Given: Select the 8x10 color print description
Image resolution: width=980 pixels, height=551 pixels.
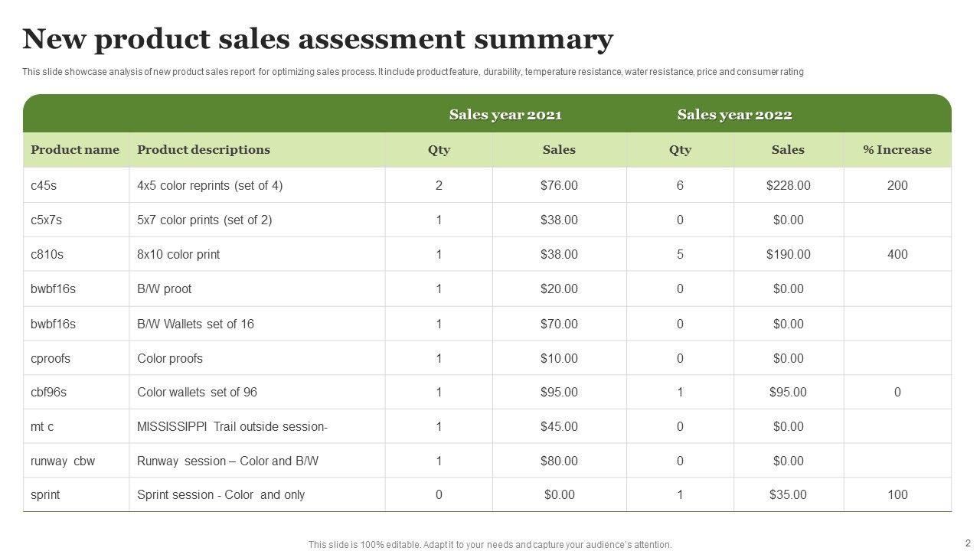Looking at the screenshot, I should click(178, 254).
